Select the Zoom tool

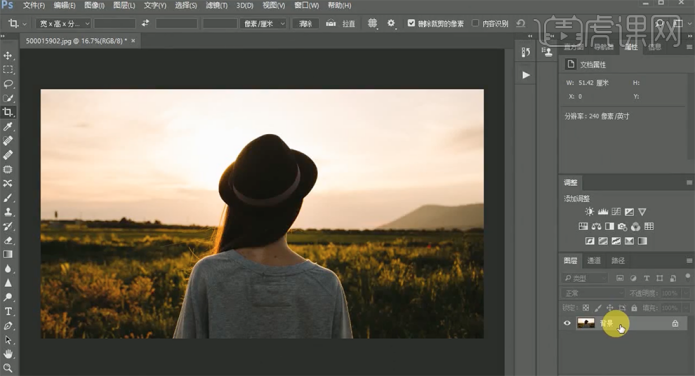click(x=8, y=368)
